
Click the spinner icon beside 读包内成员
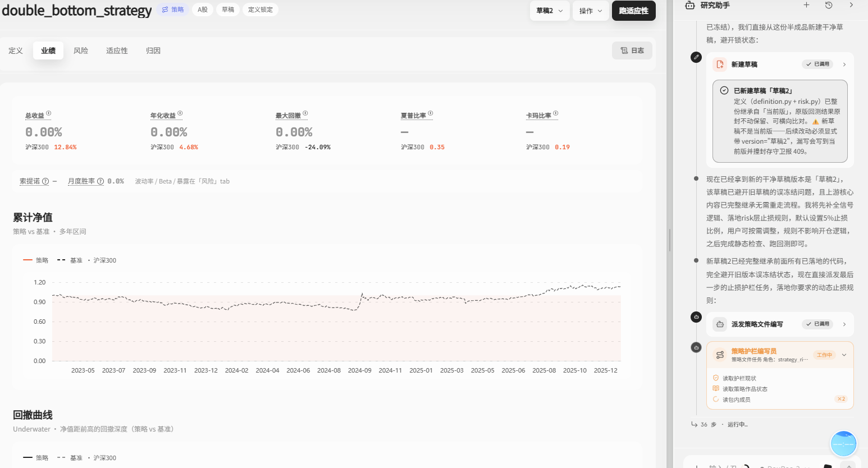[716, 400]
